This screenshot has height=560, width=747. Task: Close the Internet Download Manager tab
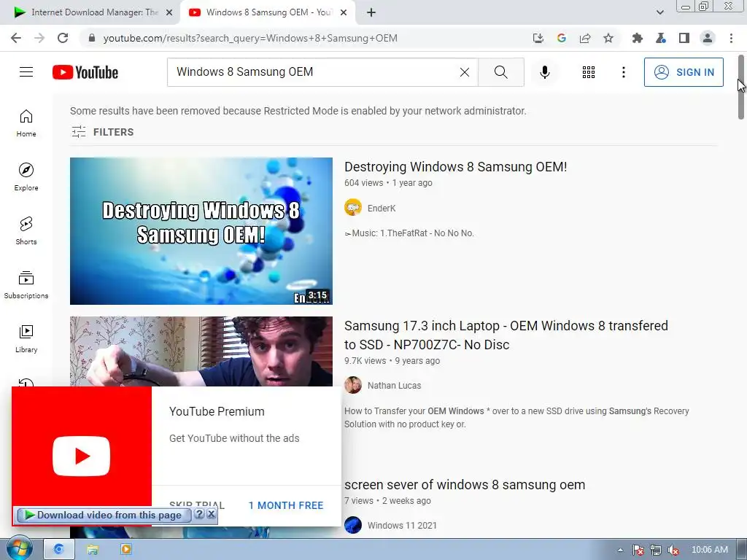pyautogui.click(x=169, y=12)
